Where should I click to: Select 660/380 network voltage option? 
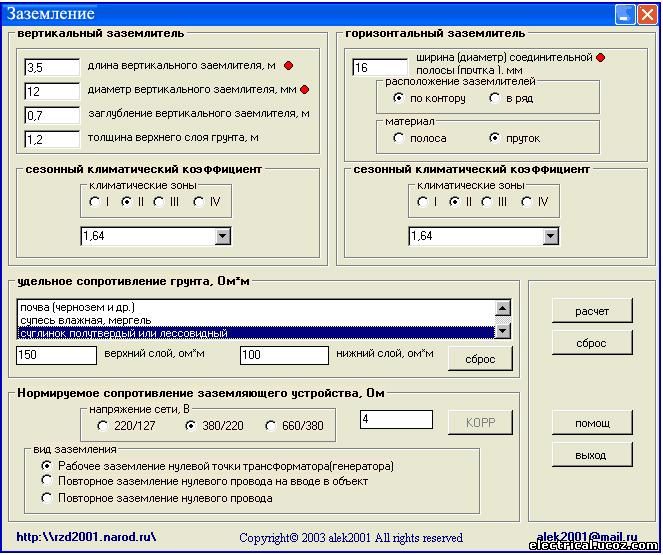click(271, 426)
